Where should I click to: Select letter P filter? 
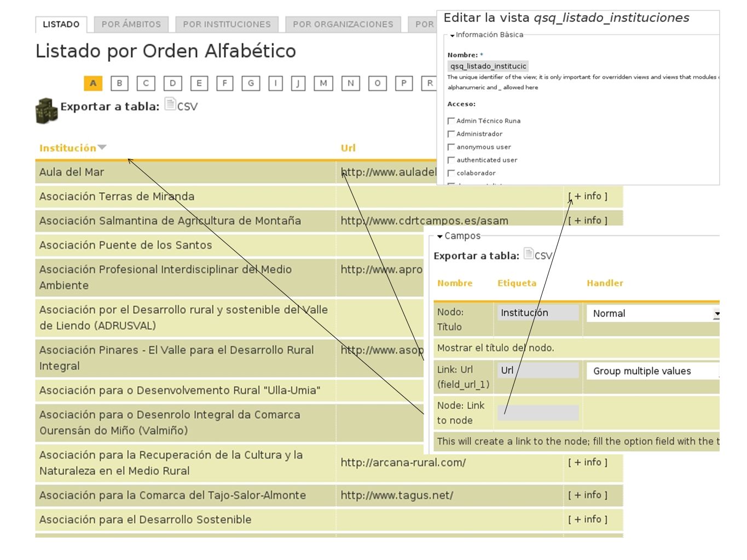pos(403,83)
